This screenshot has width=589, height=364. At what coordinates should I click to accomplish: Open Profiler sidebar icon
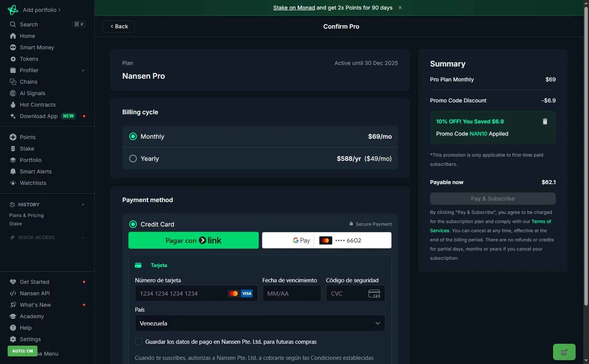click(x=13, y=70)
